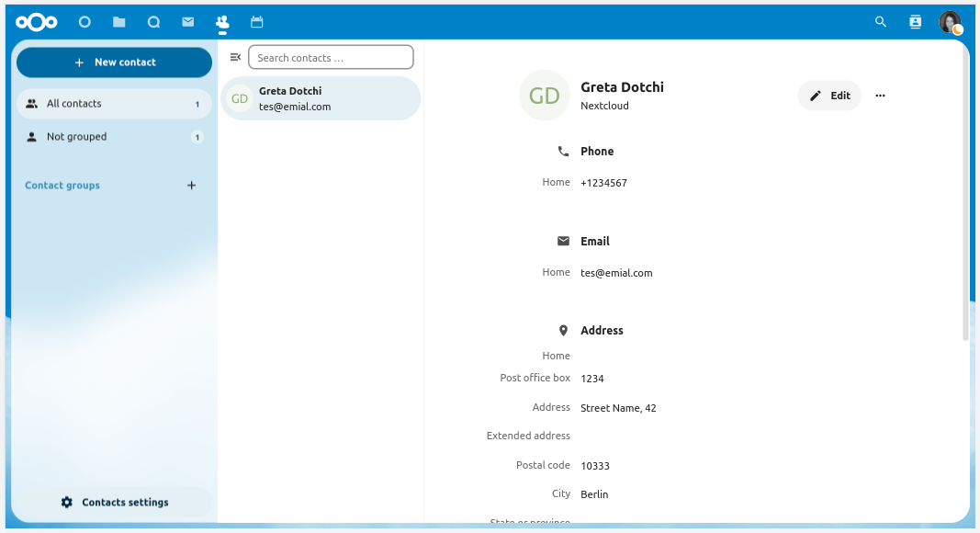Add a new contact group with plus

(191, 186)
